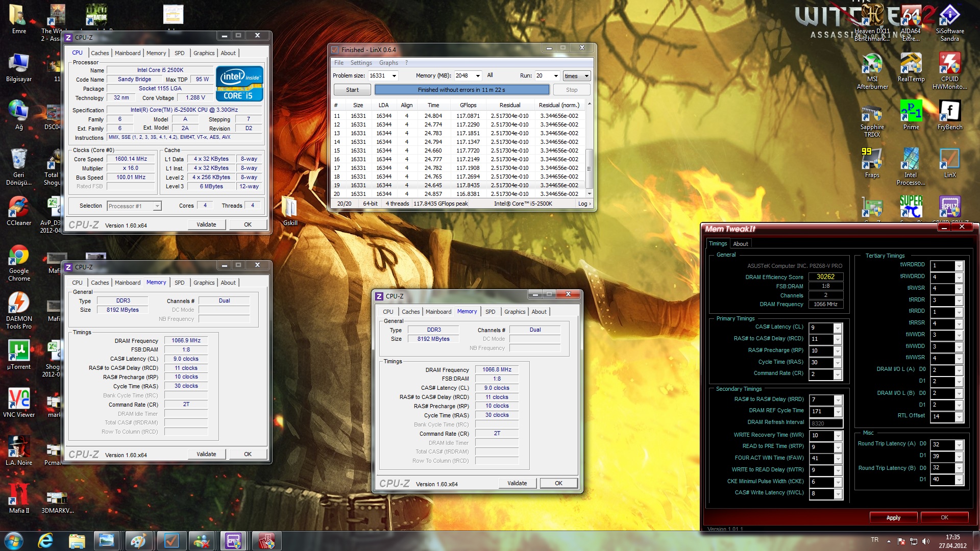Switch to the About tab in MemTweakIt
Image resolution: width=980 pixels, height=551 pixels.
click(740, 244)
